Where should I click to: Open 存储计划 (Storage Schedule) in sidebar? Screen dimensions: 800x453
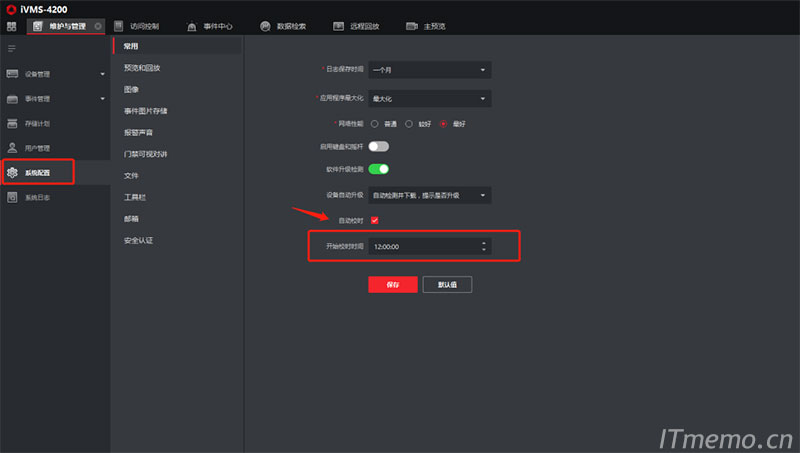[x=37, y=123]
